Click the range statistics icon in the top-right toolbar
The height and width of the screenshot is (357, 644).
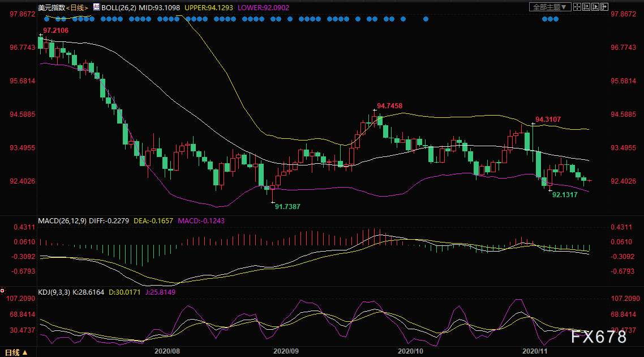(587, 7)
